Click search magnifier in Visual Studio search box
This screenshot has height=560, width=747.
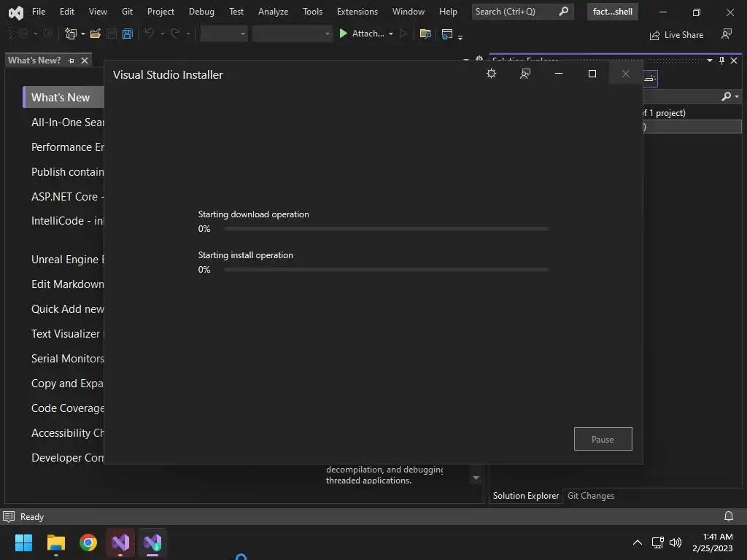(564, 11)
